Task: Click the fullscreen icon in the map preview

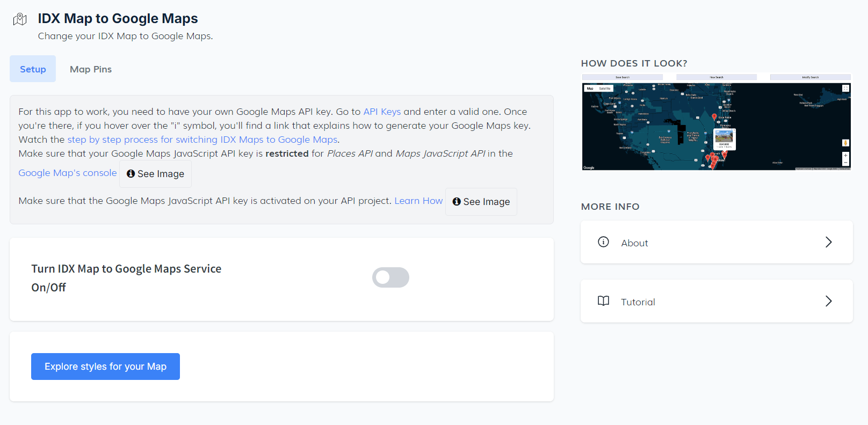Action: [845, 89]
